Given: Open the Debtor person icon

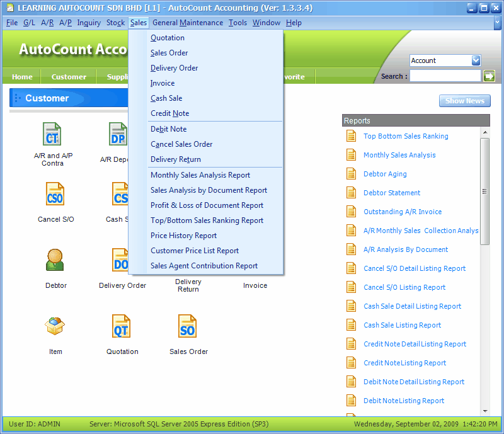Looking at the screenshot, I should pyautogui.click(x=55, y=260).
